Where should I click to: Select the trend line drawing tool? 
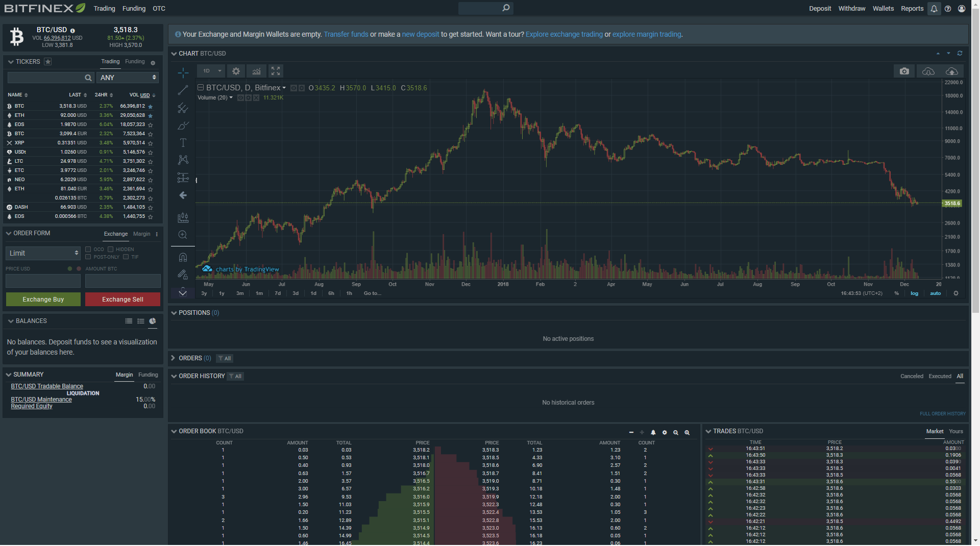point(183,90)
